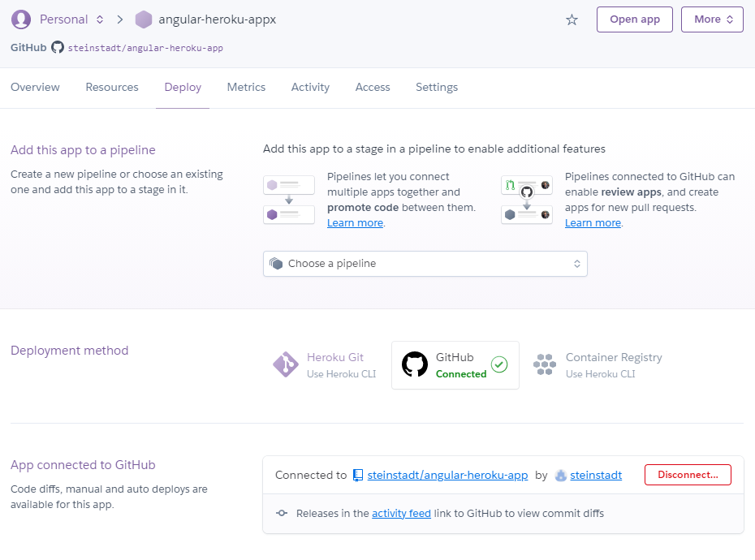This screenshot has width=755, height=560.
Task: Select the Deploy tab
Action: click(x=183, y=87)
